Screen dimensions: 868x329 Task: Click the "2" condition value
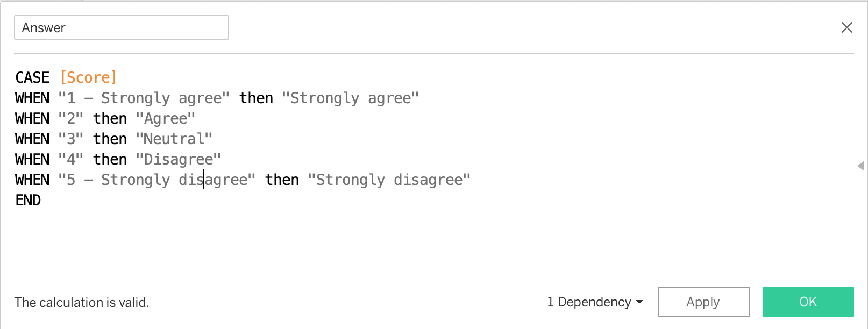71,118
